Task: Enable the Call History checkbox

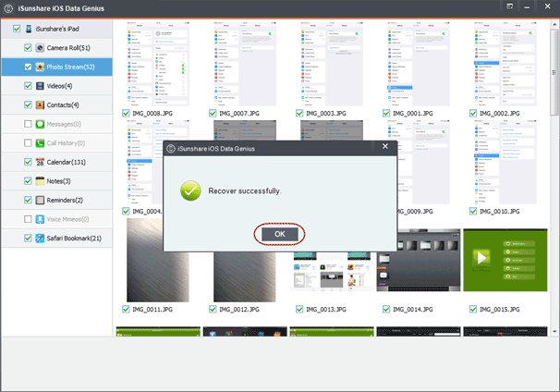Action: pyautogui.click(x=28, y=143)
